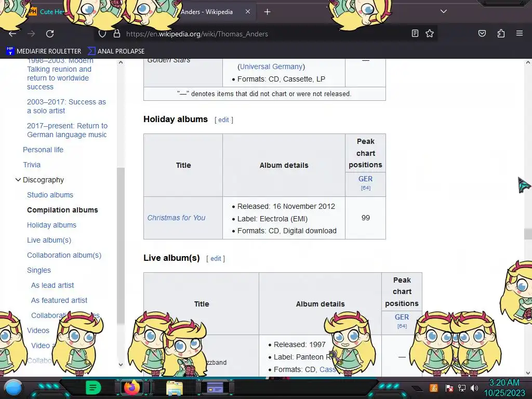
Task: Go to Personal life section
Action: (x=43, y=150)
